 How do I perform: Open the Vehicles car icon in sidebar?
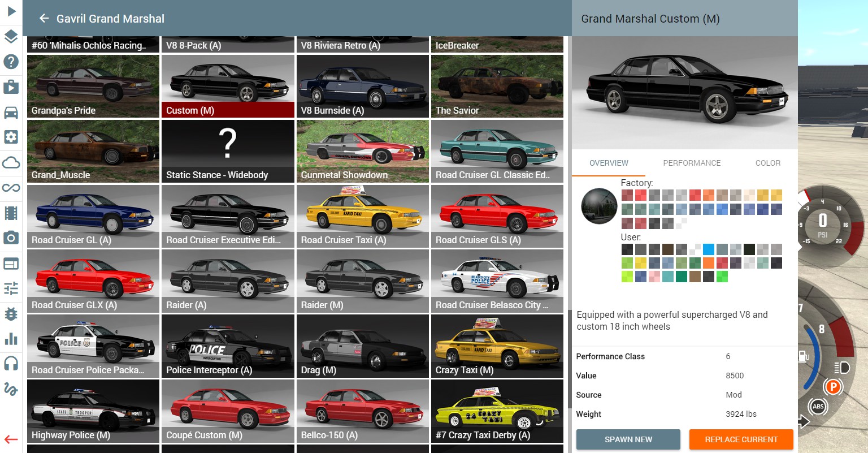(x=11, y=112)
